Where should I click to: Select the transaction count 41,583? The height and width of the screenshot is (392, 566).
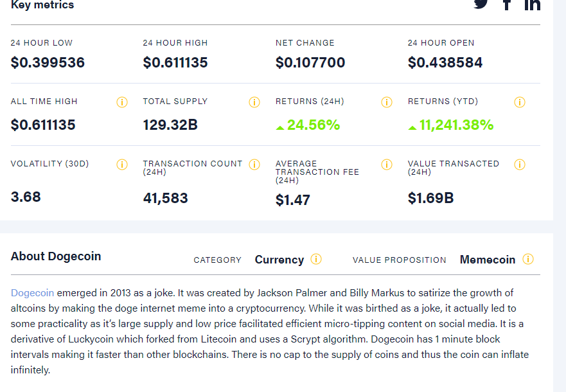(x=165, y=198)
